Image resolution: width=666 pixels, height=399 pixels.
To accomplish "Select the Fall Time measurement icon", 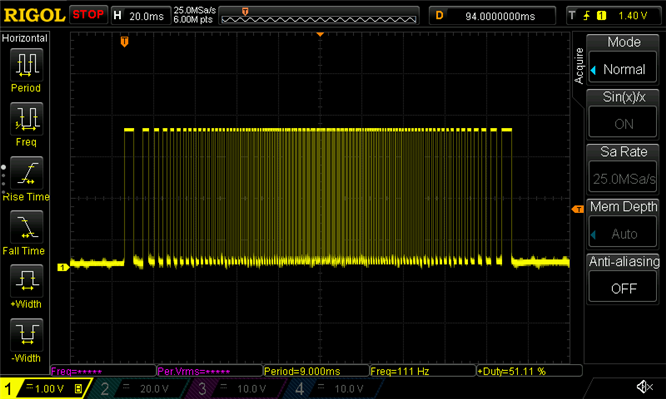I will [26, 226].
